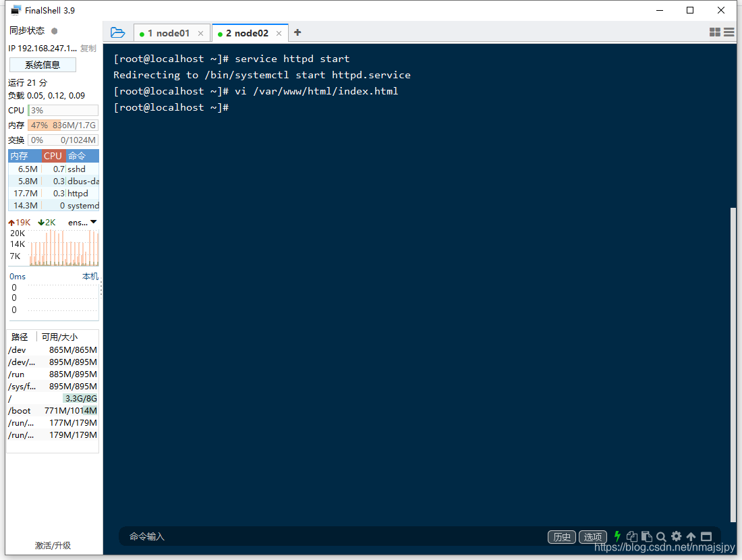Click the 路径 column header
Viewport: 742px width, 560px height.
[20, 337]
